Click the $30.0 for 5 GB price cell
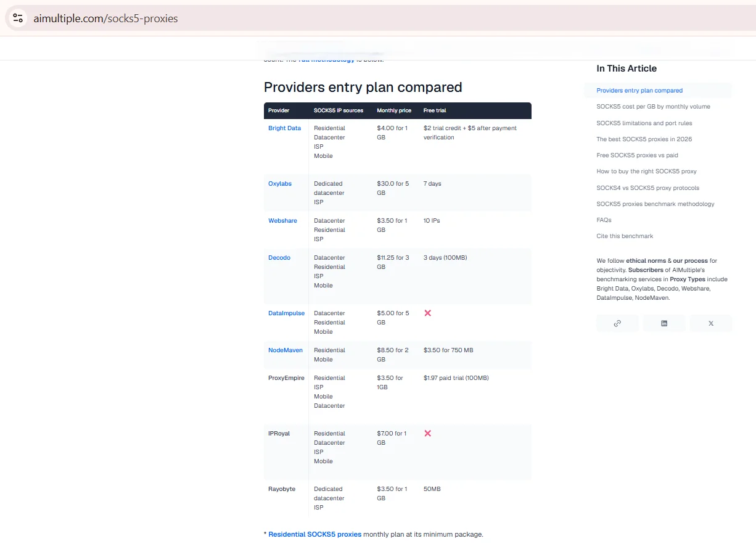Viewport: 756px width, 549px height. point(393,188)
